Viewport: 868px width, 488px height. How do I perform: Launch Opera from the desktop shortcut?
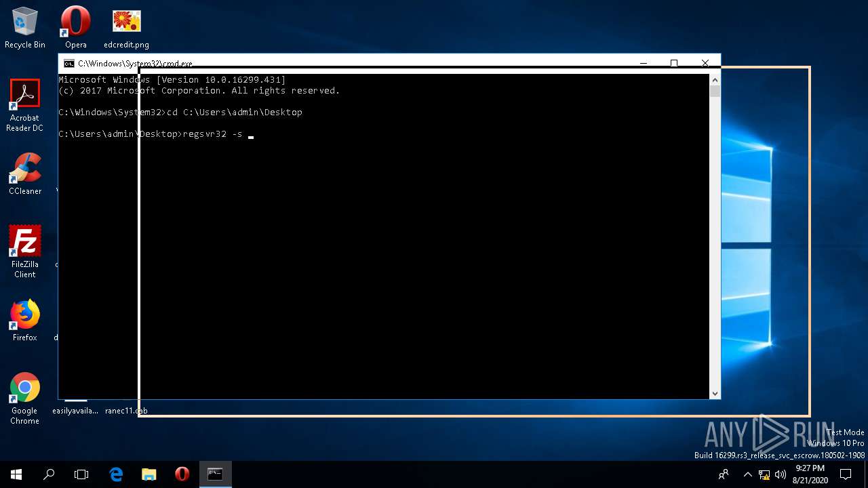click(76, 28)
